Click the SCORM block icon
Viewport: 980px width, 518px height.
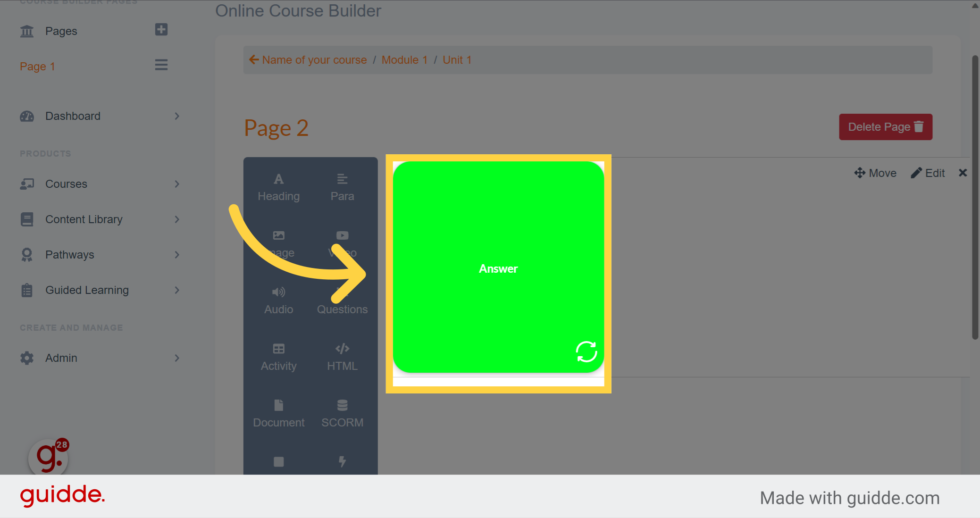coord(342,413)
